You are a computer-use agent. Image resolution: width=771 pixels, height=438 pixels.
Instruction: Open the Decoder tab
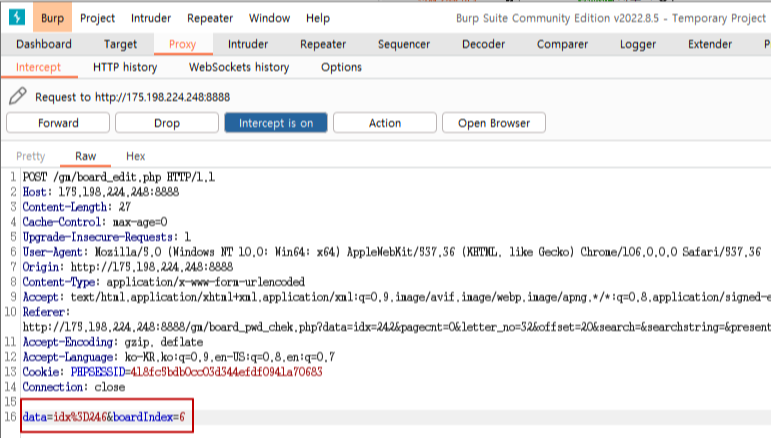point(483,44)
